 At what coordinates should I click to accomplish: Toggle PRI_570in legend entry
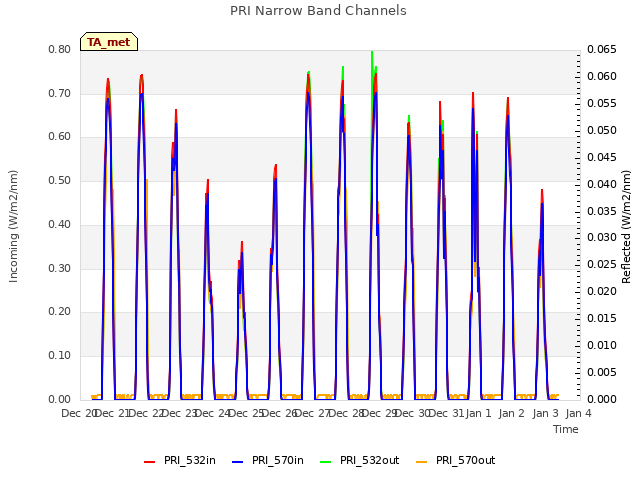[268, 460]
